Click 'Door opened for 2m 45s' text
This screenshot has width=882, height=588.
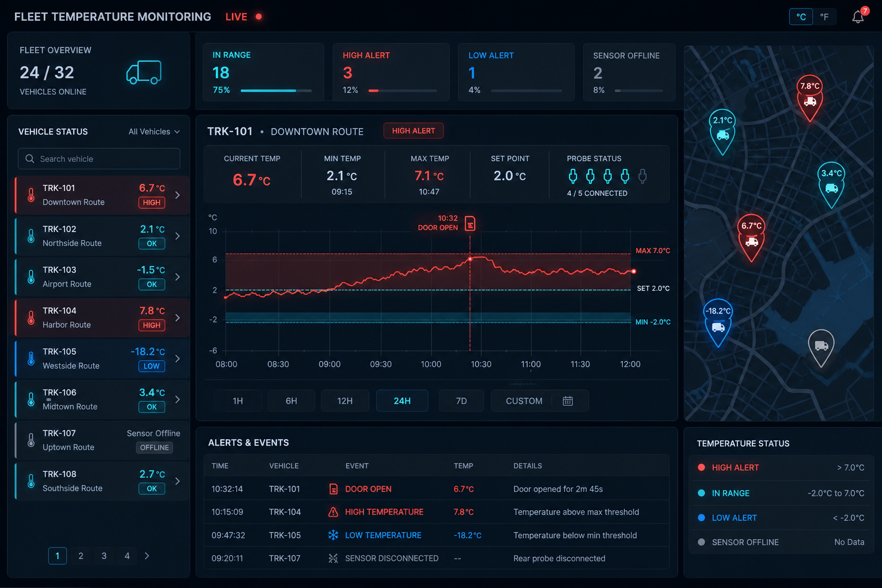(558, 489)
